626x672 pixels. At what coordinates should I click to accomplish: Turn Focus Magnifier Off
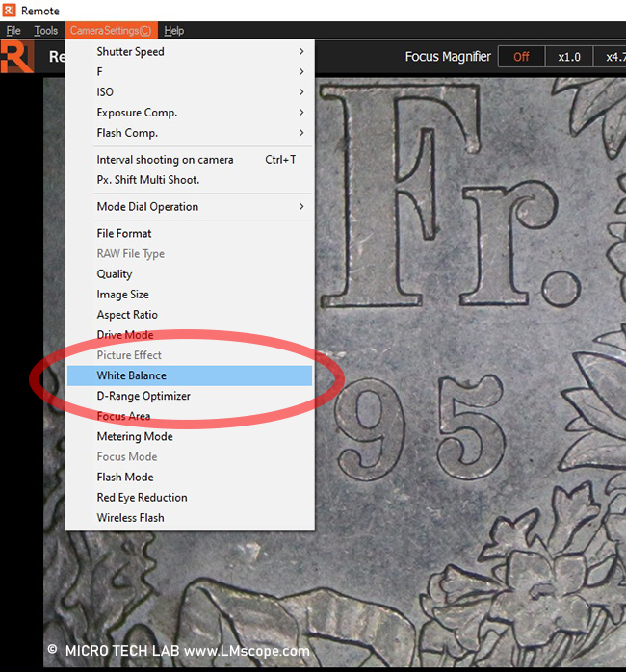(x=521, y=57)
